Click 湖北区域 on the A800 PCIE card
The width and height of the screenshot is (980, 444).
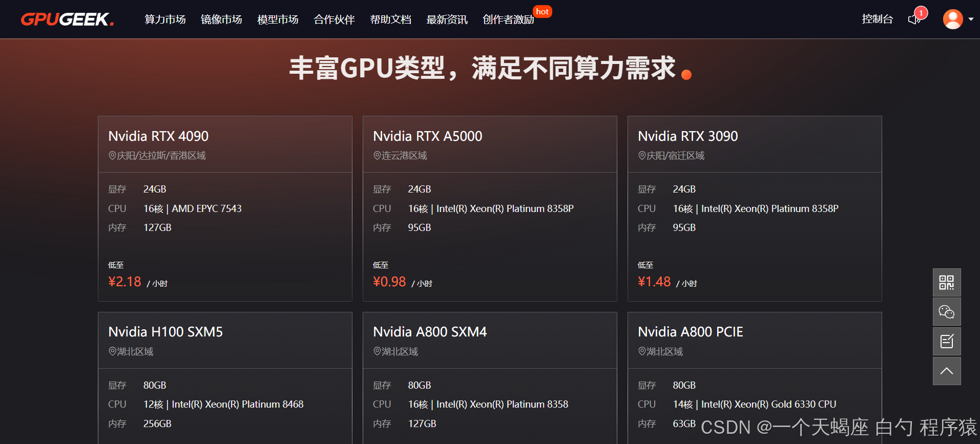[665, 351]
